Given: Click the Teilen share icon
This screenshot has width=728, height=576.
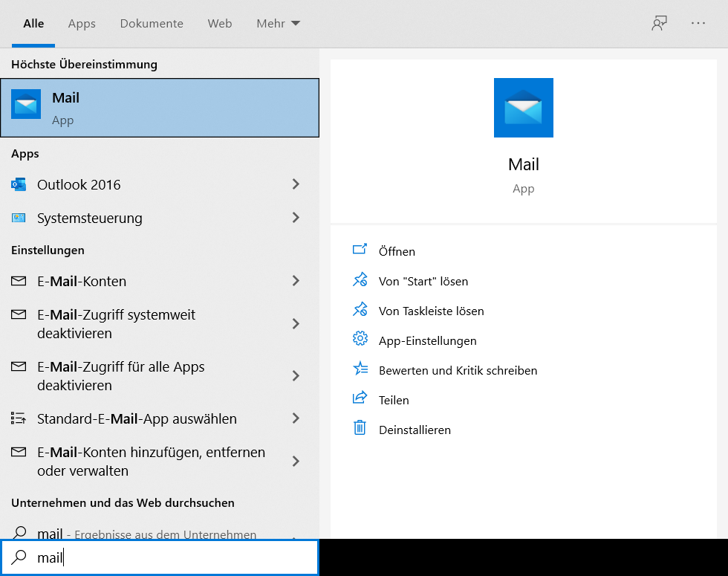Looking at the screenshot, I should point(360,399).
